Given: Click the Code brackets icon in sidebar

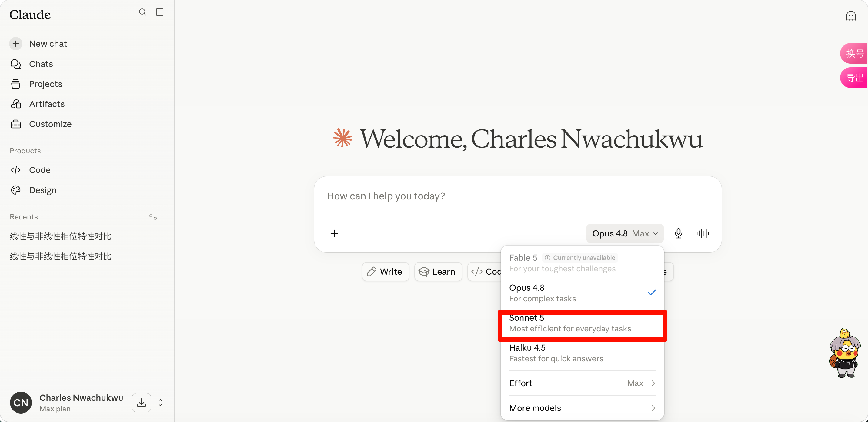Looking at the screenshot, I should (x=16, y=170).
